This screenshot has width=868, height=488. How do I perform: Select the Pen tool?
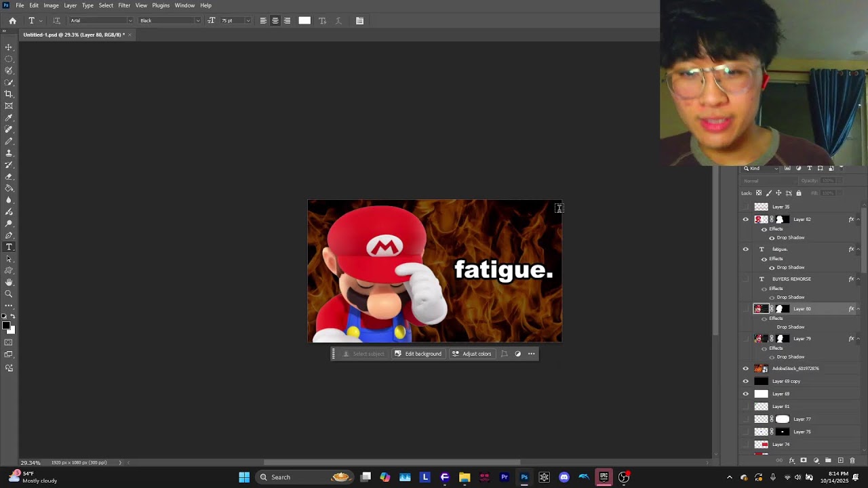(9, 235)
